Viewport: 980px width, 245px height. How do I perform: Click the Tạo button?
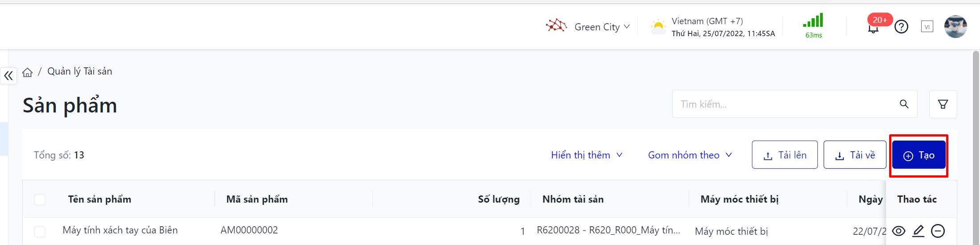pos(919,155)
